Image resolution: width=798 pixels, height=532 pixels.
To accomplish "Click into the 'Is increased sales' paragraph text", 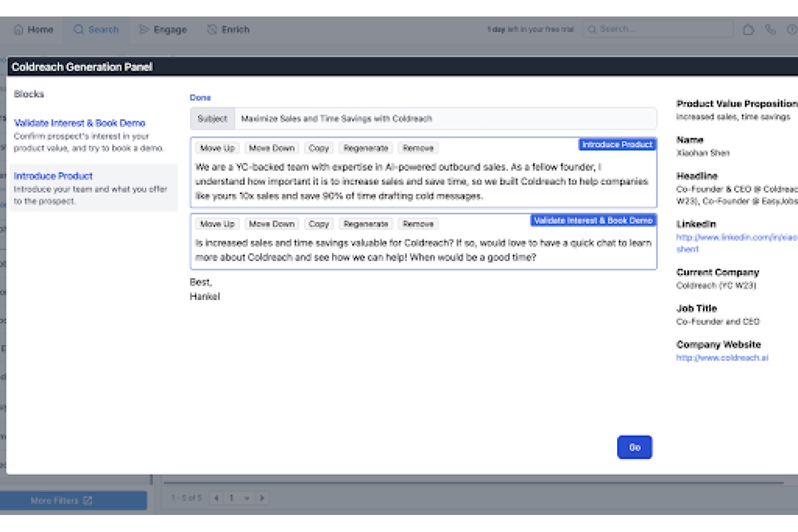I will pyautogui.click(x=423, y=250).
